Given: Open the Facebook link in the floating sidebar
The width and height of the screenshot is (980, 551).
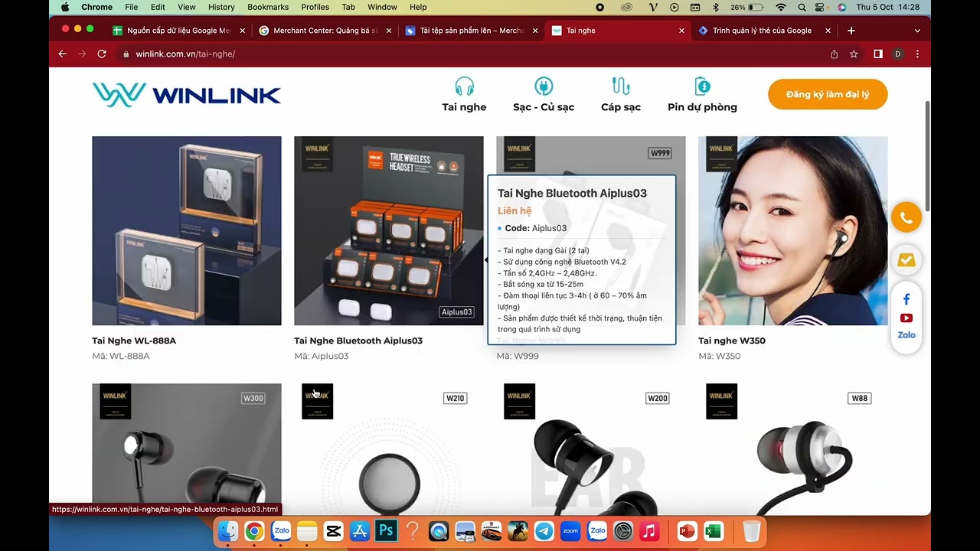Looking at the screenshot, I should 906,299.
